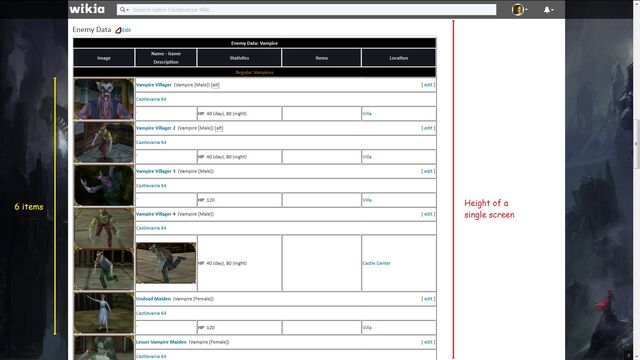The image size is (640, 360).
Task: Open Villa location for Vampire Villager 3
Action: point(367,200)
